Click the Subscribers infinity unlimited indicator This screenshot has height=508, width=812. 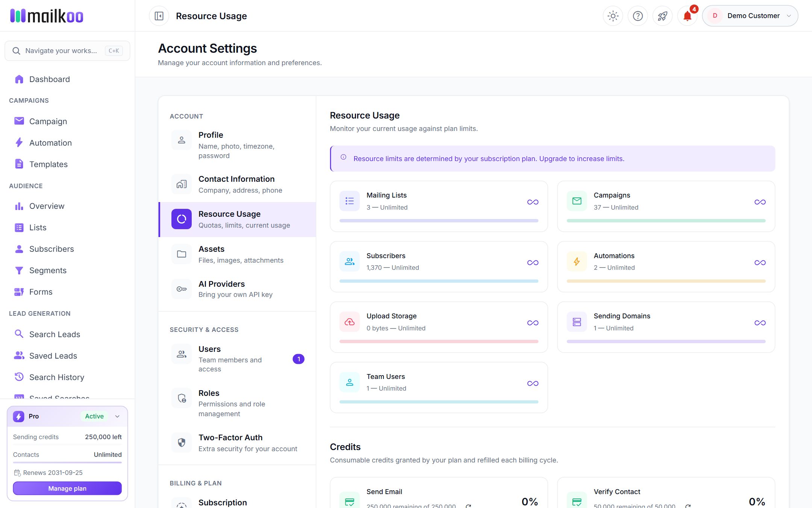point(533,263)
